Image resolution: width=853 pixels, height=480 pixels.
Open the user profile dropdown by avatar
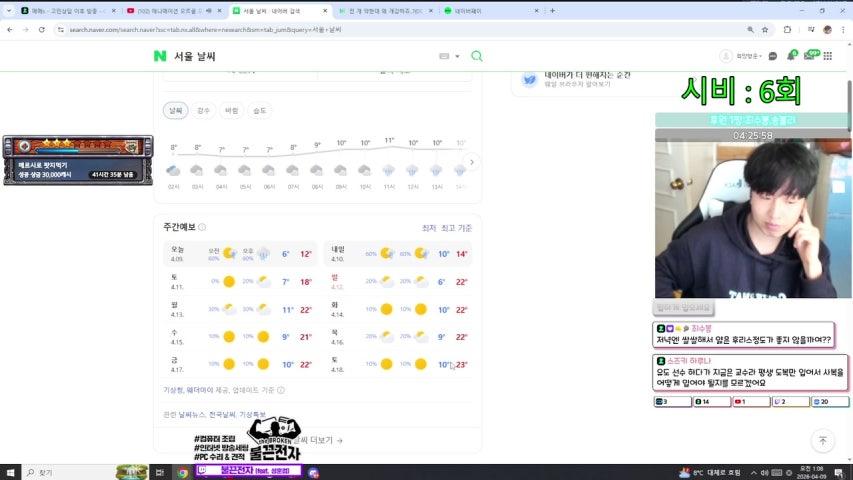point(740,56)
